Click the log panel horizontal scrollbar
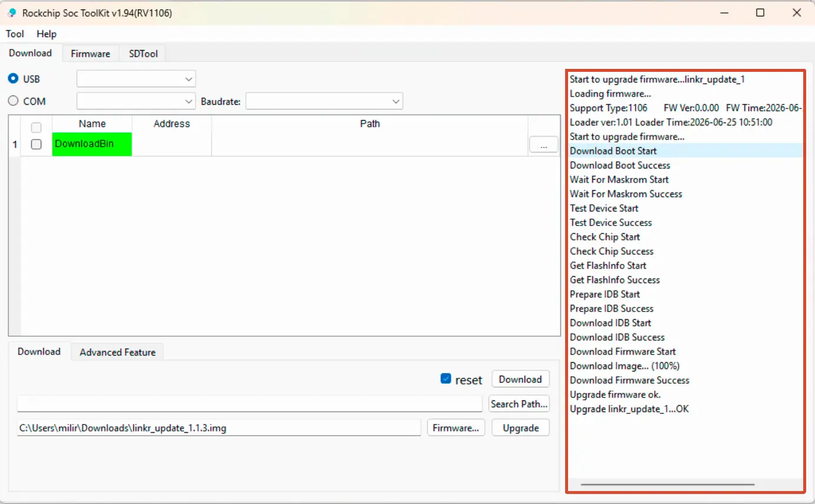The width and height of the screenshot is (815, 504). (667, 485)
